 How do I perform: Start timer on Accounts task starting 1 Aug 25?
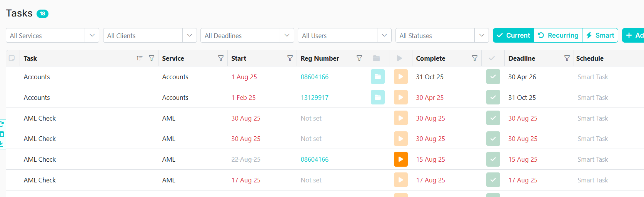click(400, 77)
